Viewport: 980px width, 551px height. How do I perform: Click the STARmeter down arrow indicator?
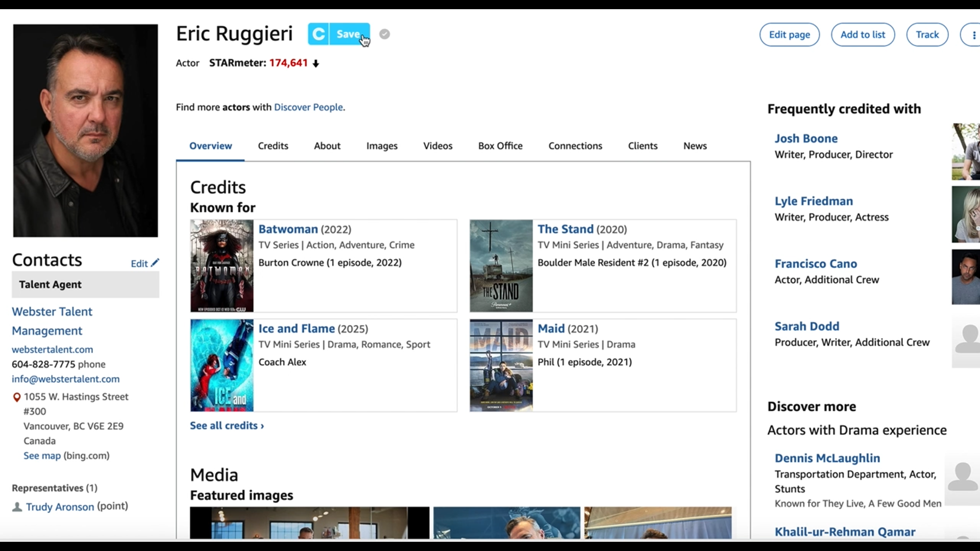(x=316, y=64)
